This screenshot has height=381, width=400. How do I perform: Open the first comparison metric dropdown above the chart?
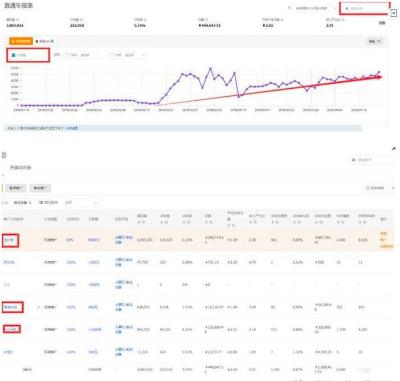click(84, 55)
